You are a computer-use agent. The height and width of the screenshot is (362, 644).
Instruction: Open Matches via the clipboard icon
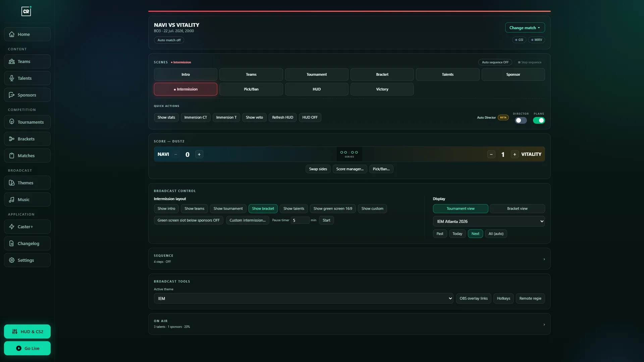tap(12, 156)
